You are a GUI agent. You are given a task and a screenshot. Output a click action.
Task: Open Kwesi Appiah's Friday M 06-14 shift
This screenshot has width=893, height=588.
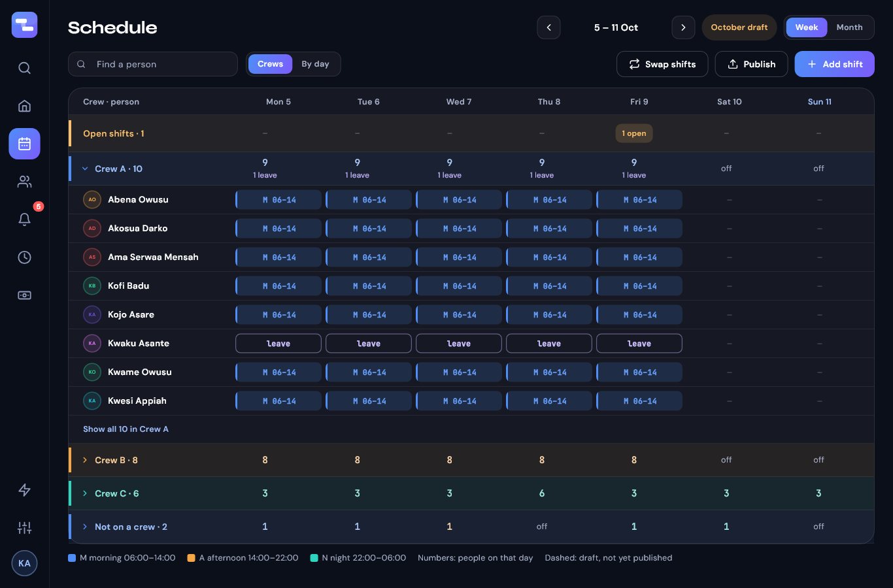point(639,401)
